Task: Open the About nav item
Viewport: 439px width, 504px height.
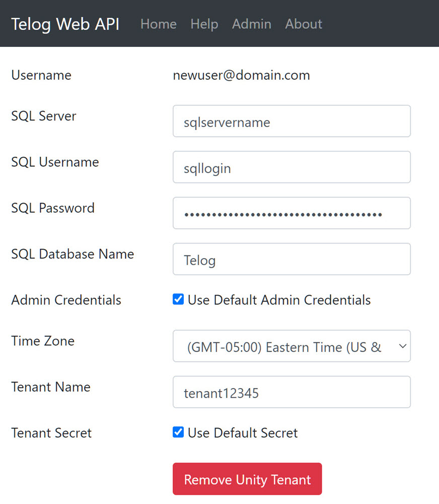Action: [x=304, y=24]
